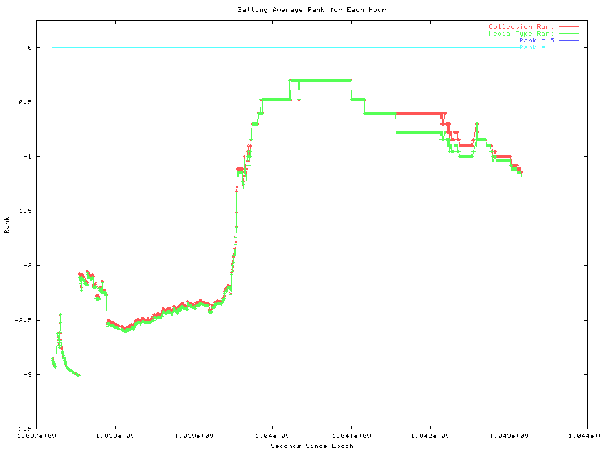This screenshot has width=600, height=450.
Task: Click the blue Rank = 5 legend line
Action: (570, 40)
